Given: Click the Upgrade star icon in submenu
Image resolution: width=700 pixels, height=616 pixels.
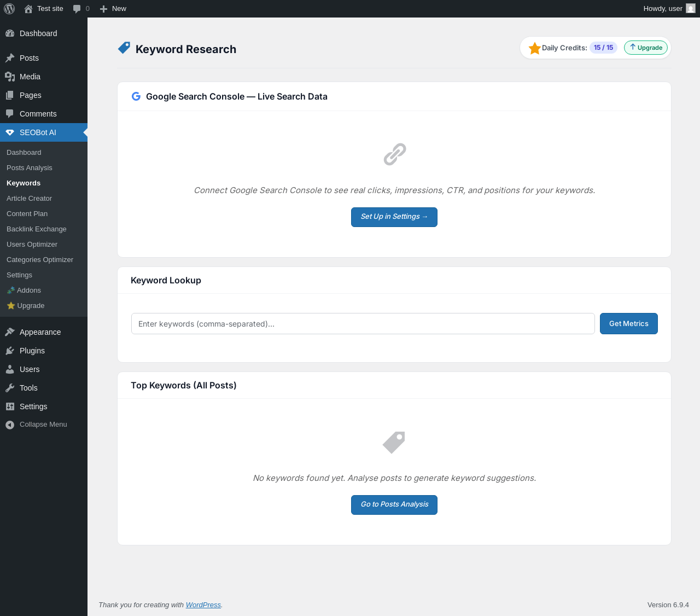Looking at the screenshot, I should click(11, 306).
